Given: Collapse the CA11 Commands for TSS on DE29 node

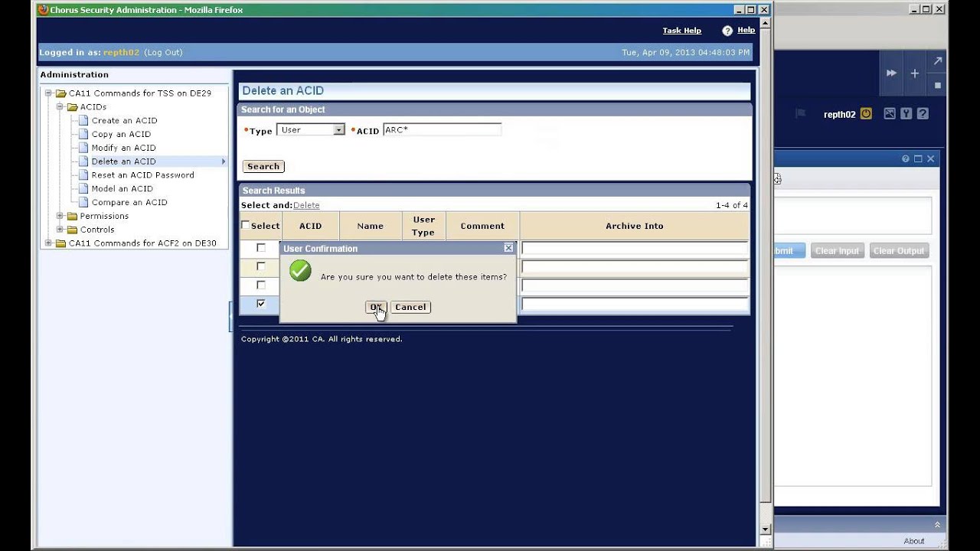Looking at the screenshot, I should click(x=49, y=93).
